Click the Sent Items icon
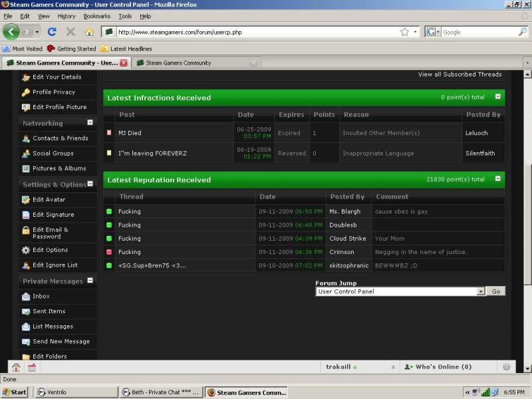532x399 pixels. pyautogui.click(x=26, y=311)
